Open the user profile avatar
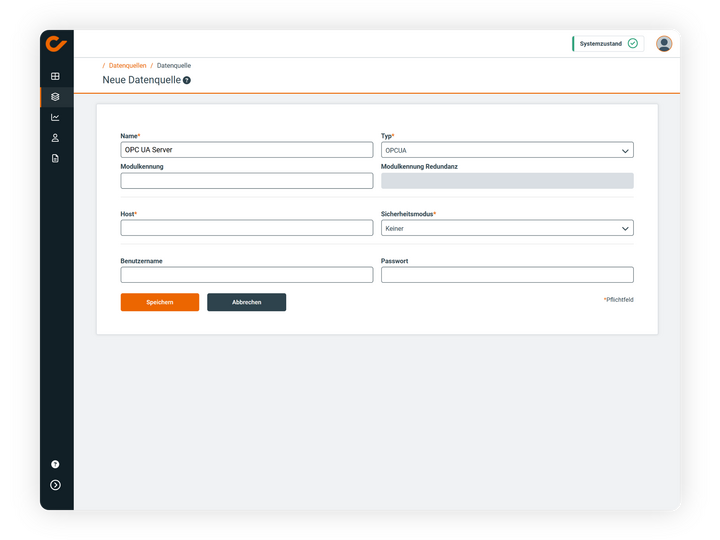The height and width of the screenshot is (540, 720). pyautogui.click(x=664, y=44)
